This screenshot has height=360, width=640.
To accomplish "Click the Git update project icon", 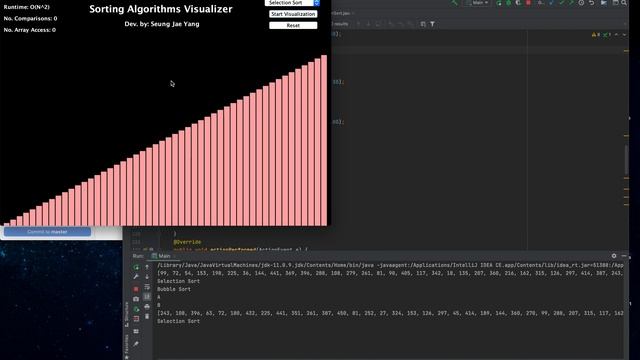I will pos(551,3).
